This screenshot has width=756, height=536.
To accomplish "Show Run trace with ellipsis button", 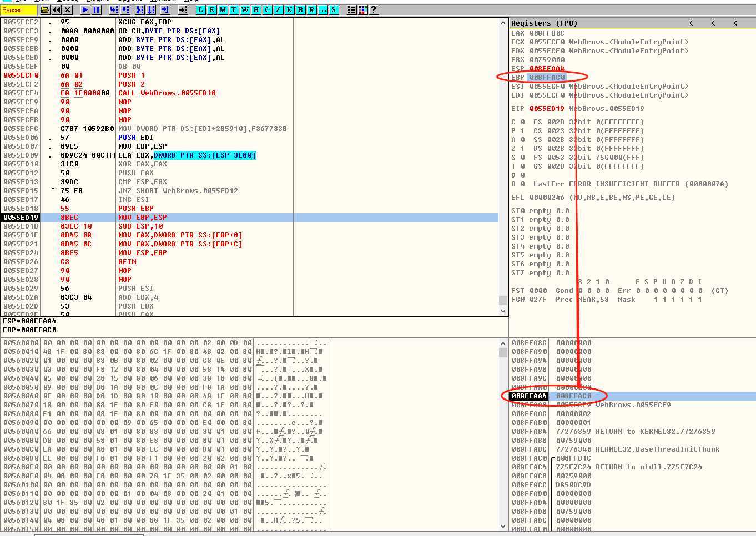I will (322, 10).
